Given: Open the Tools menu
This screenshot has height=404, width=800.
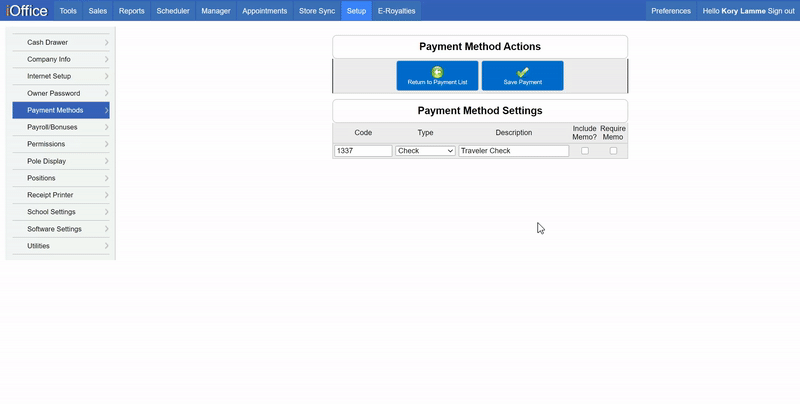Looking at the screenshot, I should pyautogui.click(x=68, y=11).
